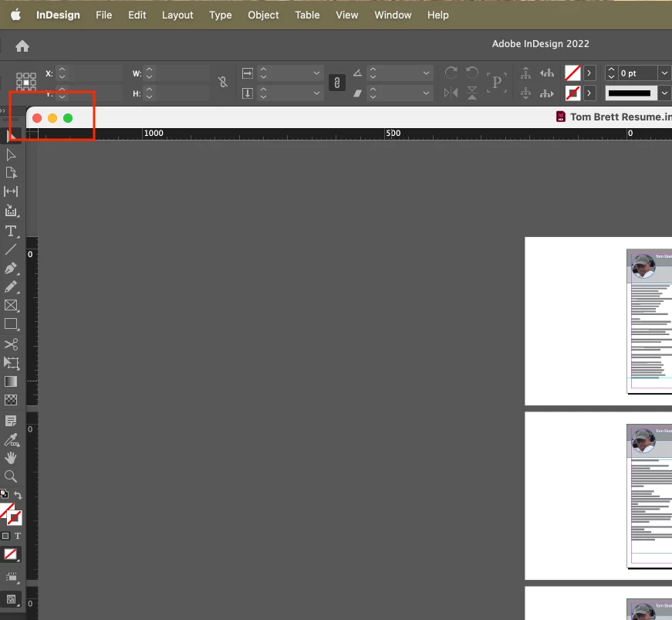This screenshot has width=672, height=620.
Task: Open the stroke weight dropdown
Action: [x=664, y=73]
